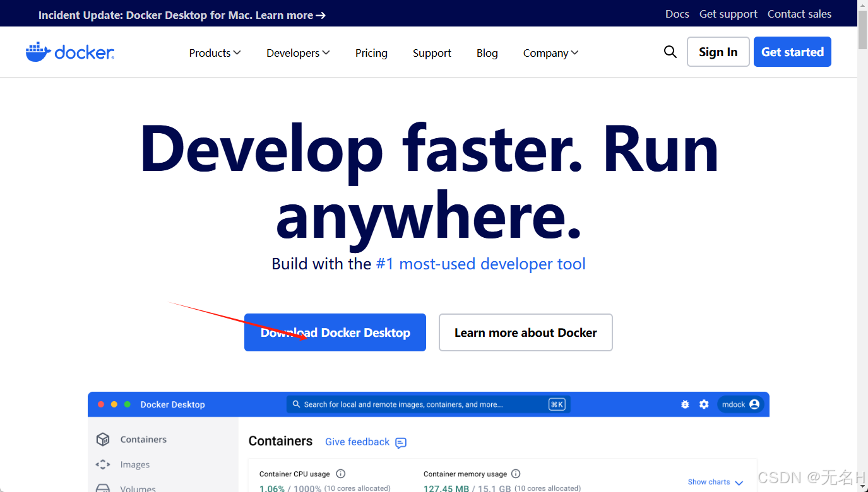Image resolution: width=868 pixels, height=492 pixels.
Task: Open Docker Desktop settings via the gear icon
Action: [x=704, y=404]
